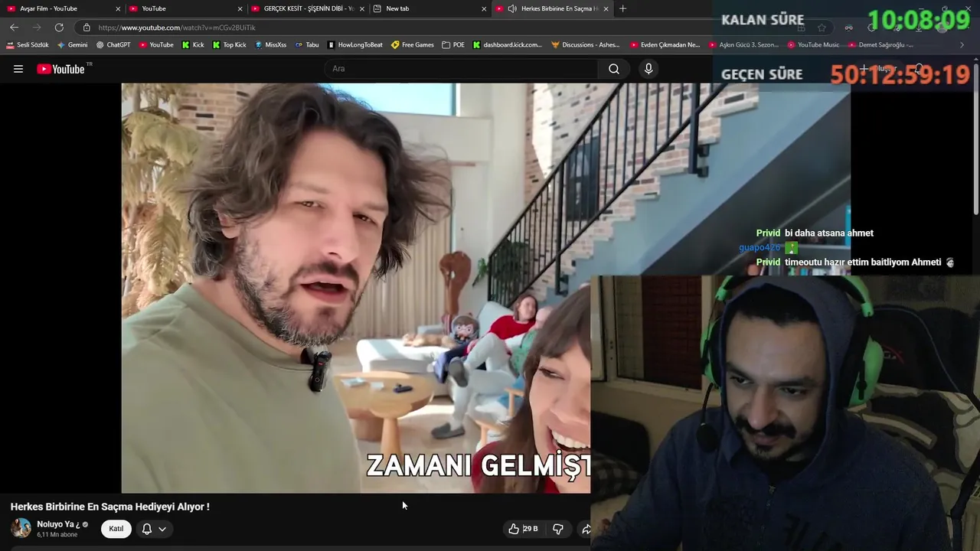Open the Noluyo Ya ¿ channel name link
This screenshot has height=551, width=980.
[58, 524]
